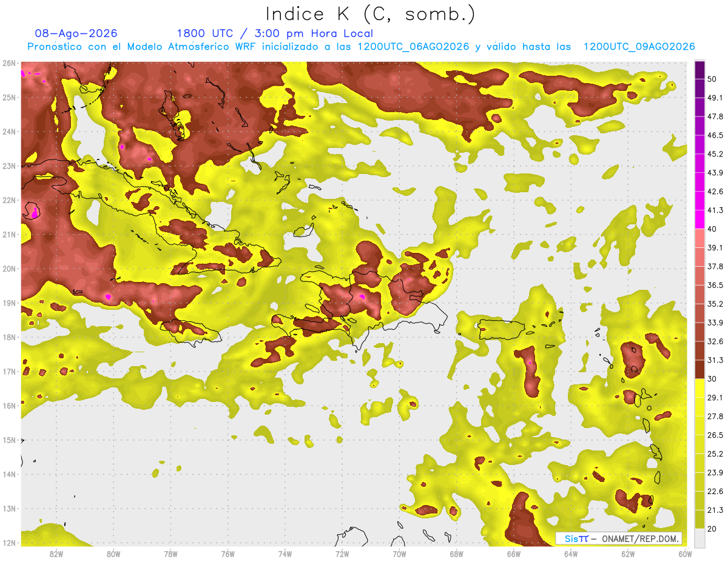
Task: Click the '31.3' color scale value
Action: click(x=715, y=360)
